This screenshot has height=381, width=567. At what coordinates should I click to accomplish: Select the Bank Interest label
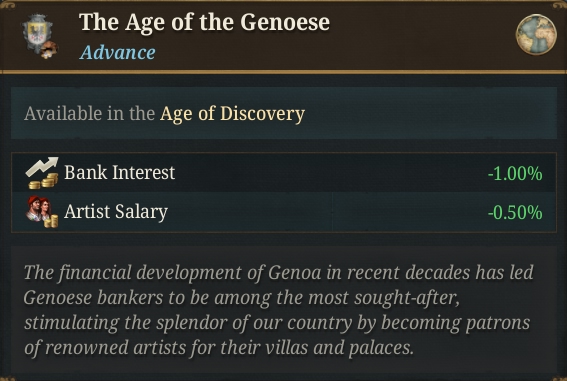pyautogui.click(x=120, y=172)
